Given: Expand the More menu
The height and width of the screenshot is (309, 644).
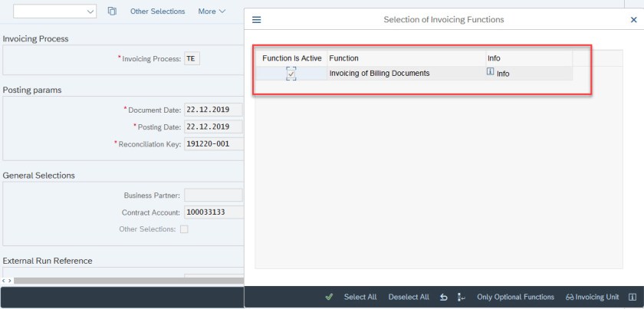Looking at the screenshot, I should coord(212,12).
